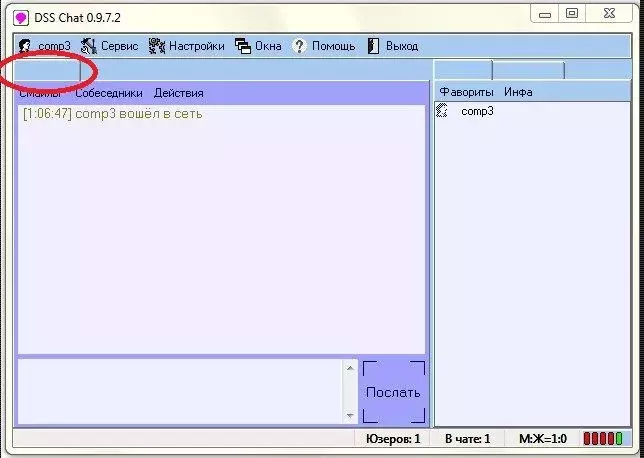Send message with Послать button

pos(393,392)
